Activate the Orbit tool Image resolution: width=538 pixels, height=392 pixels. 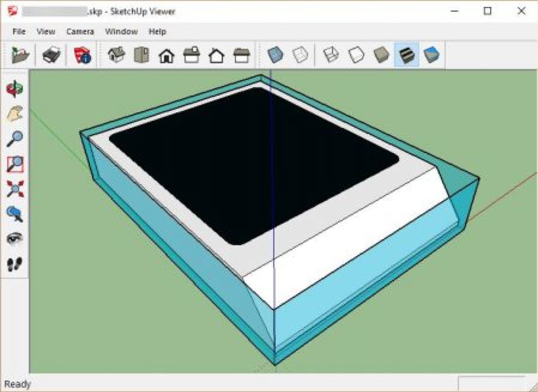click(x=15, y=89)
